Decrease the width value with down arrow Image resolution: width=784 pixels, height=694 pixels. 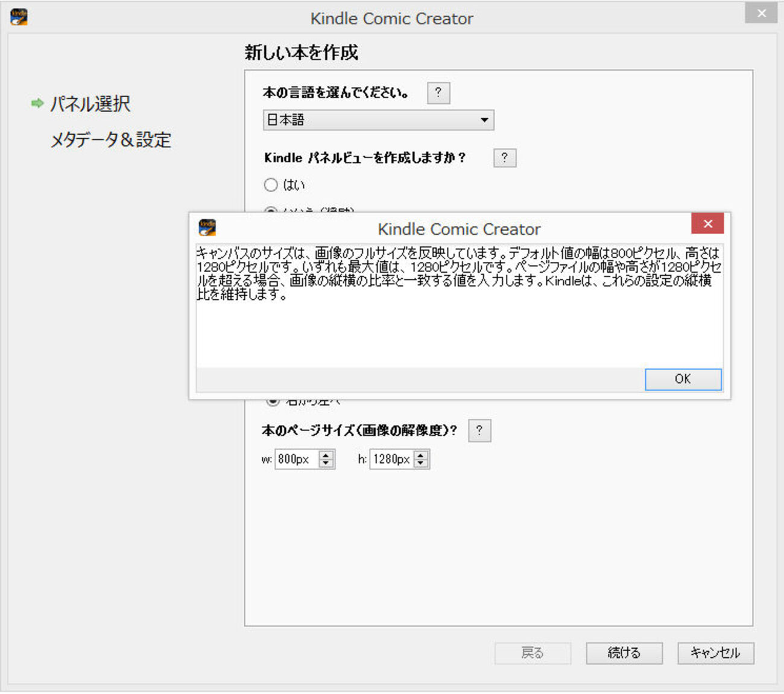pyautogui.click(x=326, y=463)
